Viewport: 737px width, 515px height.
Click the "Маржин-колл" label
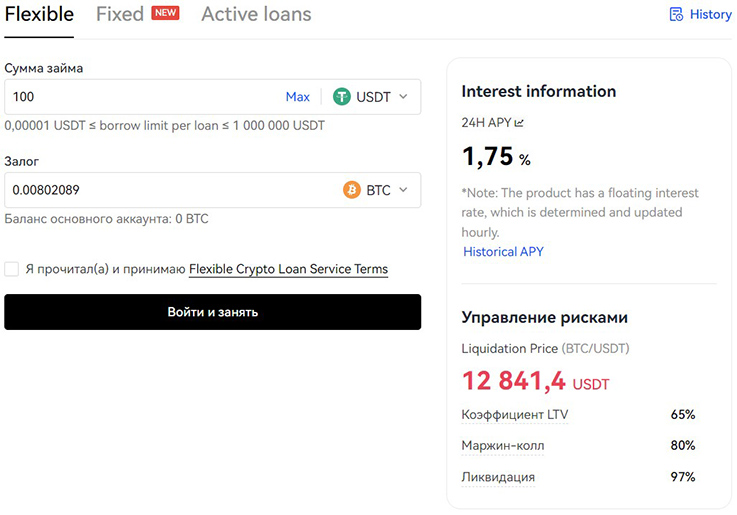tap(503, 445)
